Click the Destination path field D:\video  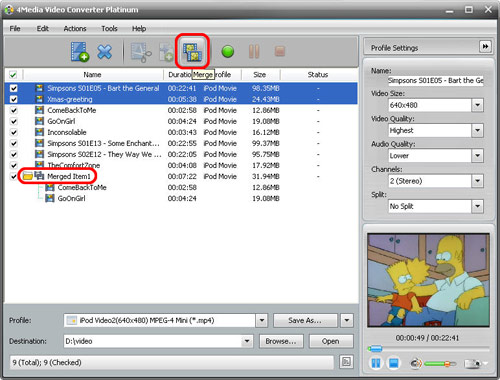tap(153, 341)
